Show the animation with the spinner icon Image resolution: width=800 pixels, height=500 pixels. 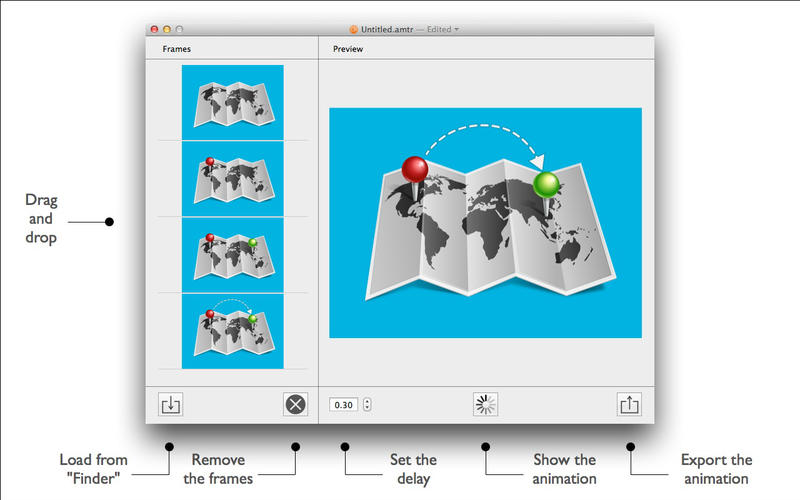point(485,404)
